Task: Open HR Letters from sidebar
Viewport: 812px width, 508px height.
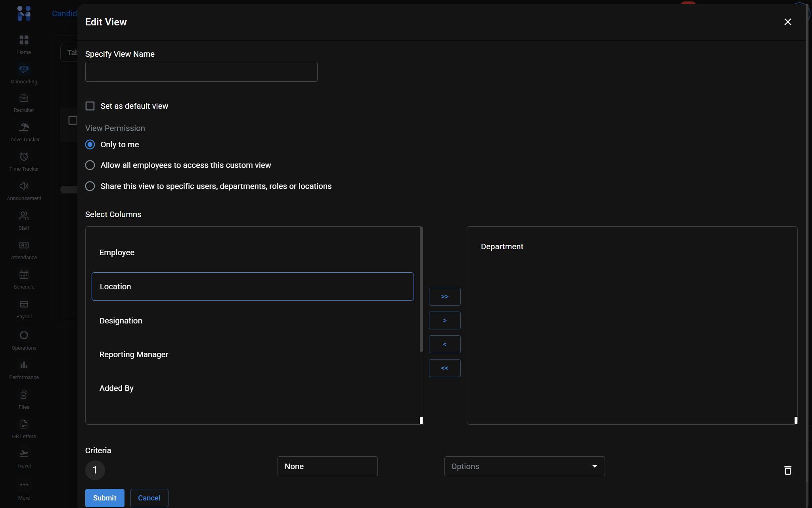Action: coord(24,425)
